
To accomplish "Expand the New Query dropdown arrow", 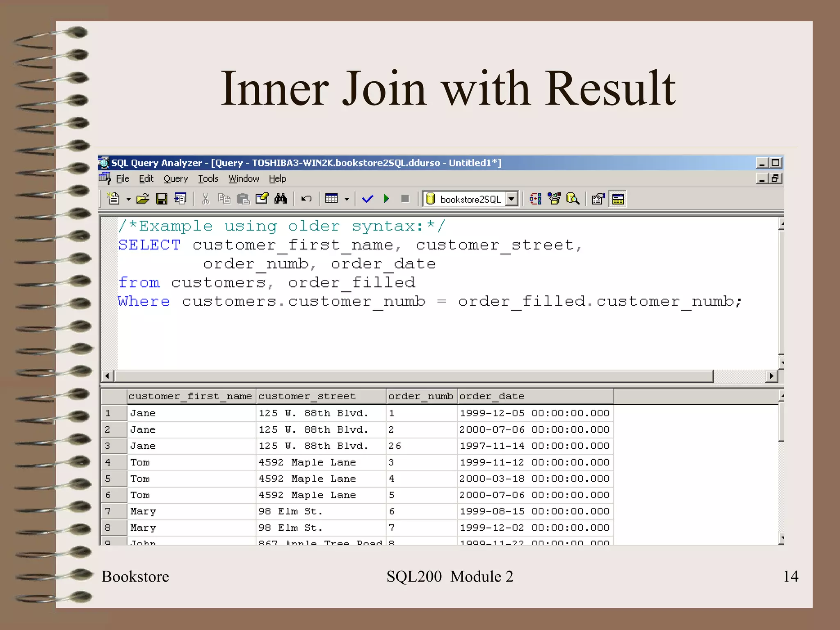I will [128, 199].
